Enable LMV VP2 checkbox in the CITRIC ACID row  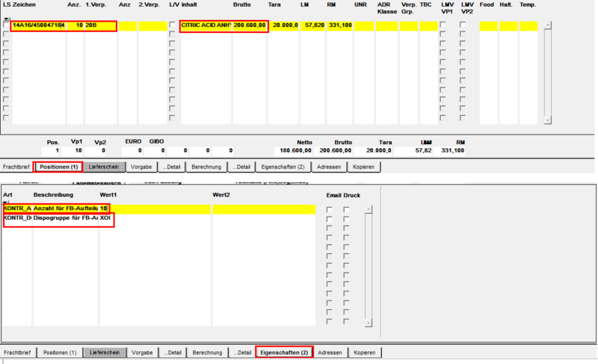pos(462,25)
